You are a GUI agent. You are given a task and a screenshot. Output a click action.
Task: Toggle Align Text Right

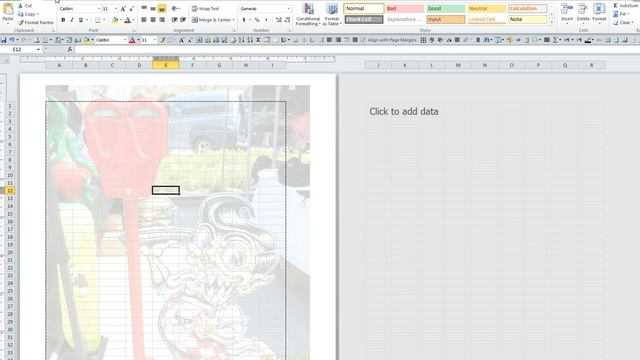coord(162,20)
